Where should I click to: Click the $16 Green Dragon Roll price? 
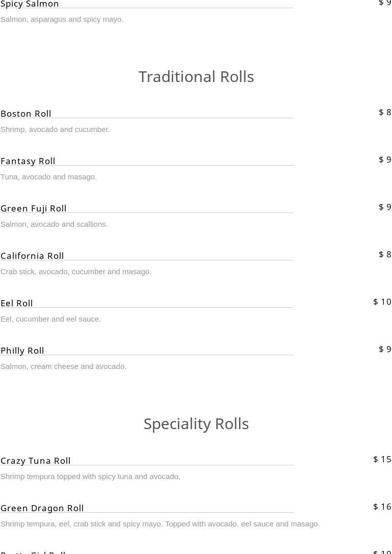(x=382, y=507)
